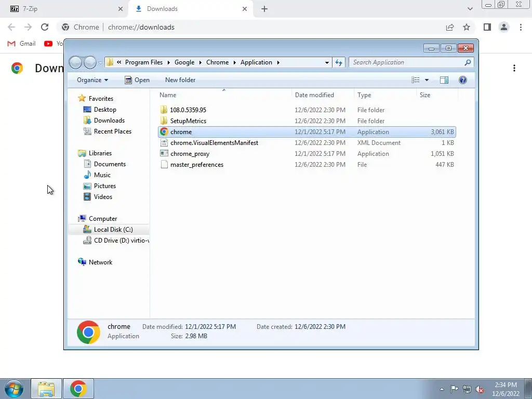Open the Chrome three-dot menu
This screenshot has width=532, height=399.
[x=521, y=27]
